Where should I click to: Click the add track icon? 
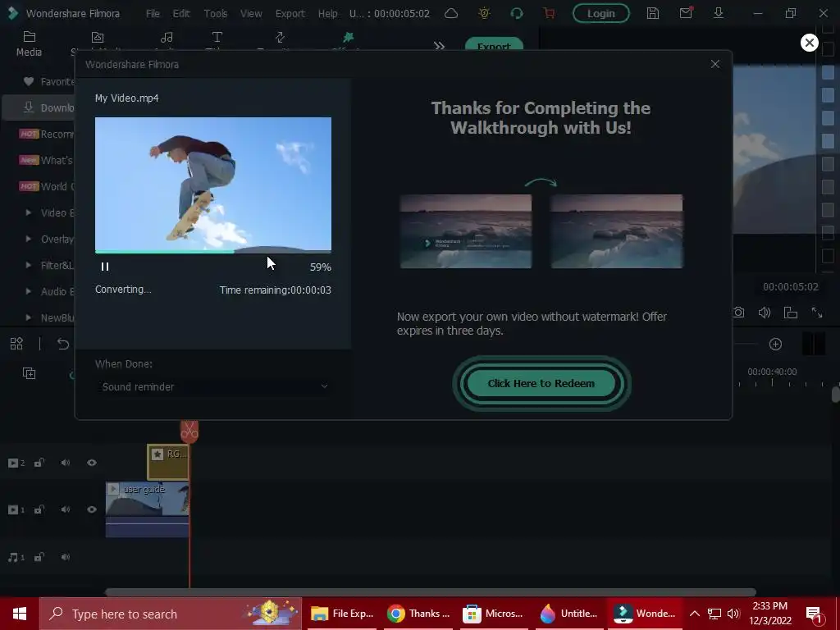point(29,373)
